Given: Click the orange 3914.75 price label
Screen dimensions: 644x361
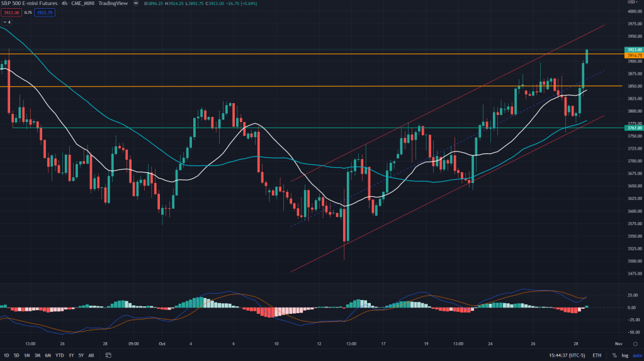Looking at the screenshot, I should pyautogui.click(x=633, y=55).
